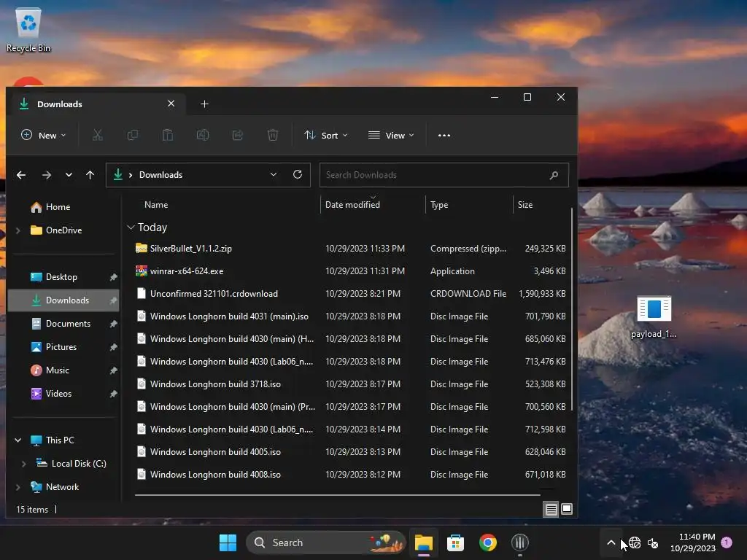The width and height of the screenshot is (747, 560).
Task: Open the round striped taskbar app
Action: (519, 542)
